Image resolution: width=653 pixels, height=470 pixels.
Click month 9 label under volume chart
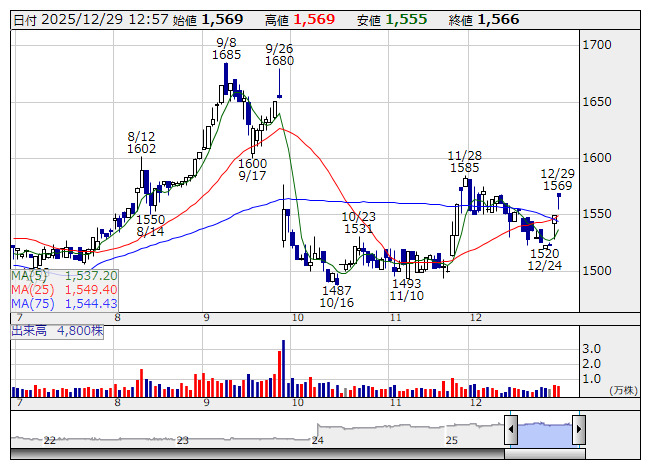tap(207, 403)
